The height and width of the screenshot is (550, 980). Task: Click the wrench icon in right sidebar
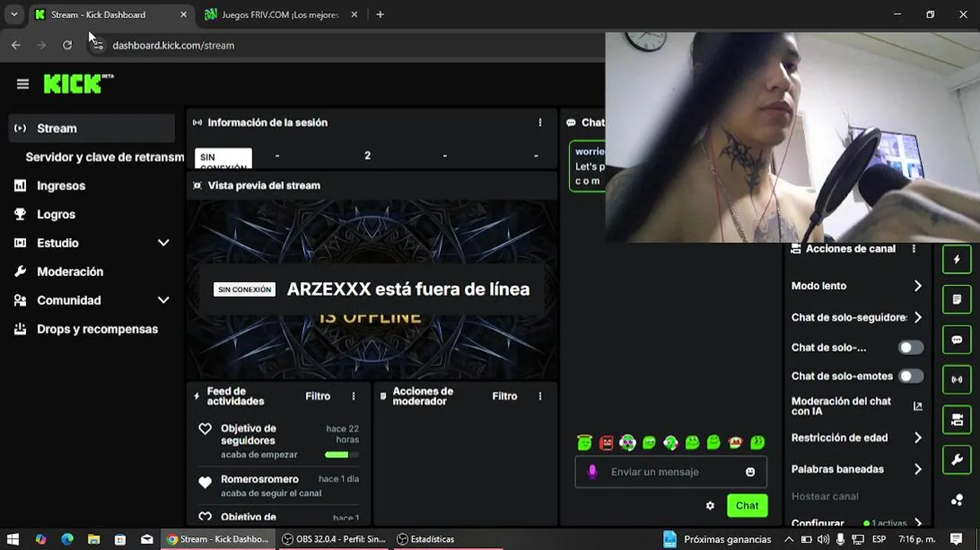click(x=956, y=460)
